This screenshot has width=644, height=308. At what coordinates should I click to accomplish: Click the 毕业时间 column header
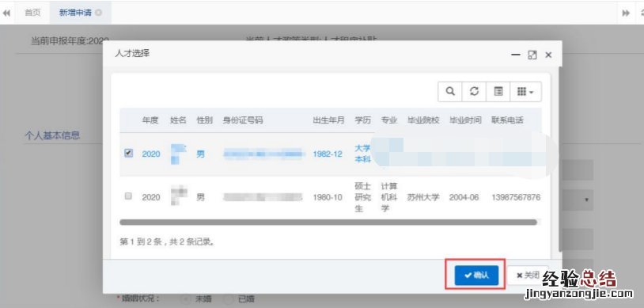pyautogui.click(x=465, y=120)
